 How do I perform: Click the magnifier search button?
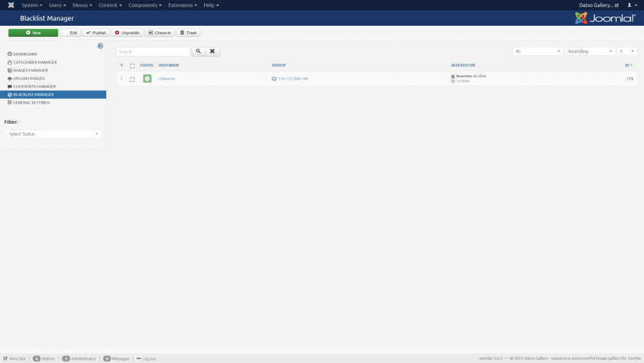pyautogui.click(x=198, y=52)
